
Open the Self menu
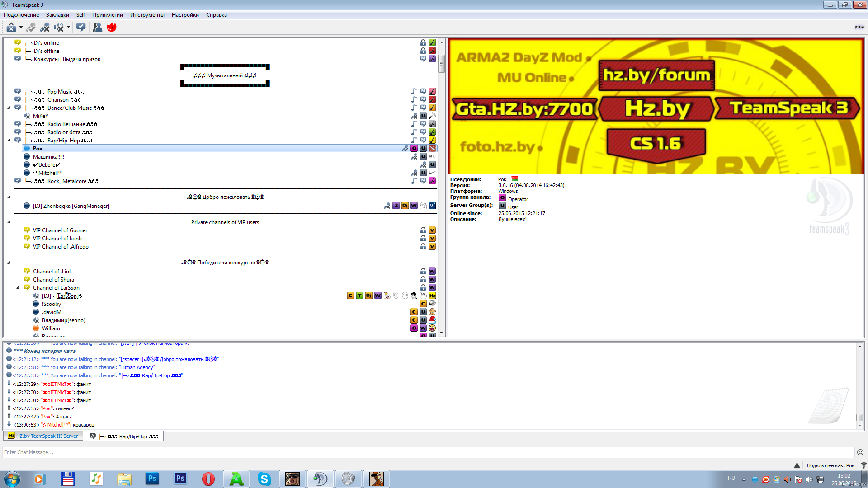tap(80, 15)
